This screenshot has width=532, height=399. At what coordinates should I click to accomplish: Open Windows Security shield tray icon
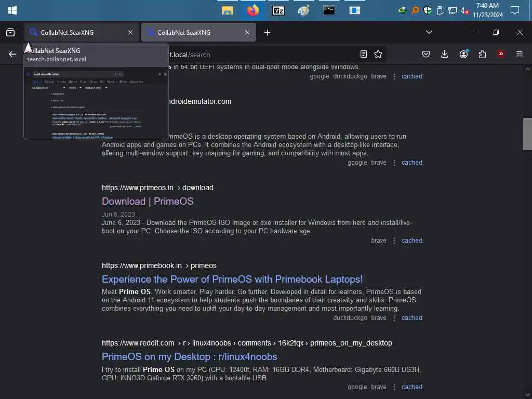pyautogui.click(x=428, y=10)
